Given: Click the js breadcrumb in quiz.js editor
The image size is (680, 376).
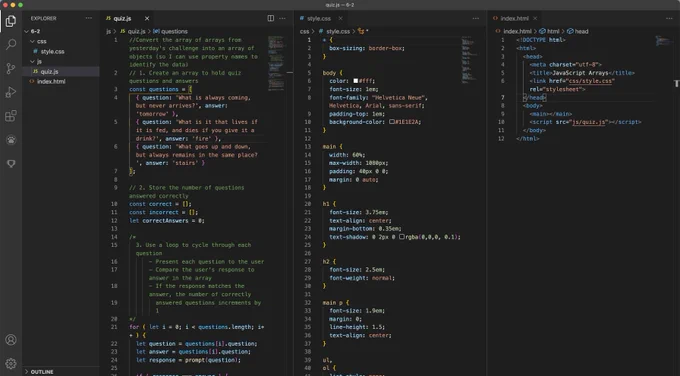Looking at the screenshot, I should click(x=108, y=31).
